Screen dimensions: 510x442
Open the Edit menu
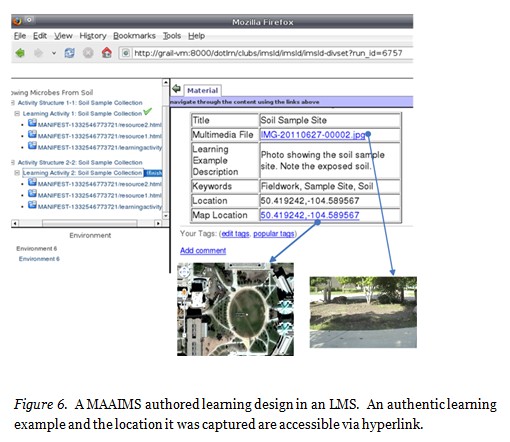point(40,36)
